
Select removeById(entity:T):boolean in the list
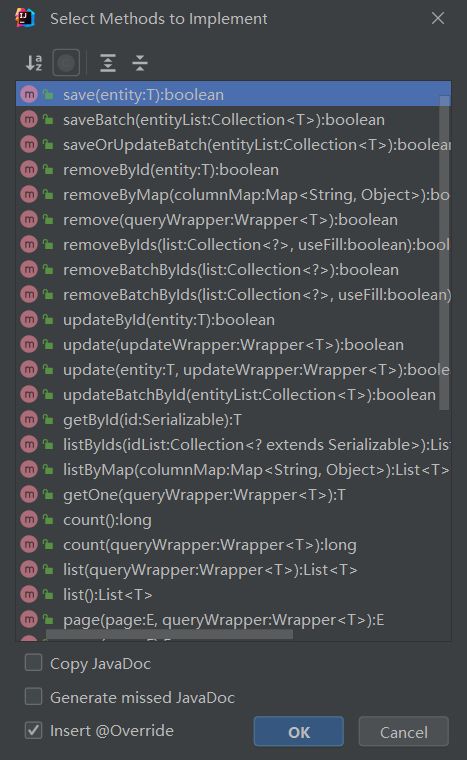click(233, 170)
